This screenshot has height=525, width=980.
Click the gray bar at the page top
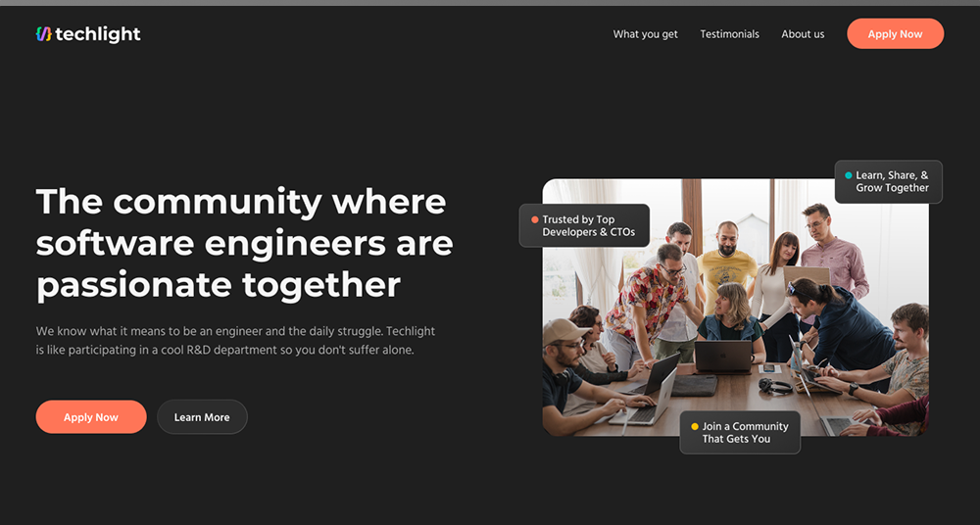(490, 3)
